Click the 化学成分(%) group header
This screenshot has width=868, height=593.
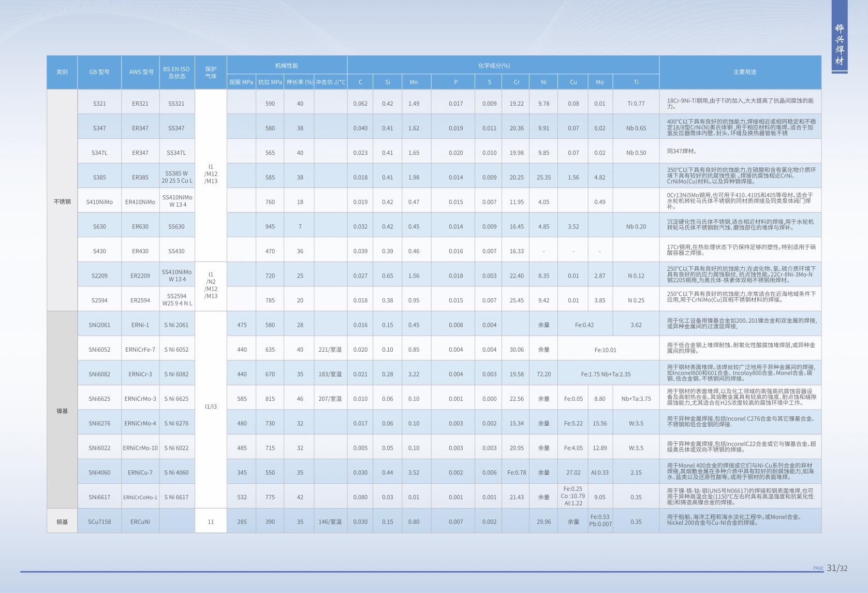coord(494,65)
